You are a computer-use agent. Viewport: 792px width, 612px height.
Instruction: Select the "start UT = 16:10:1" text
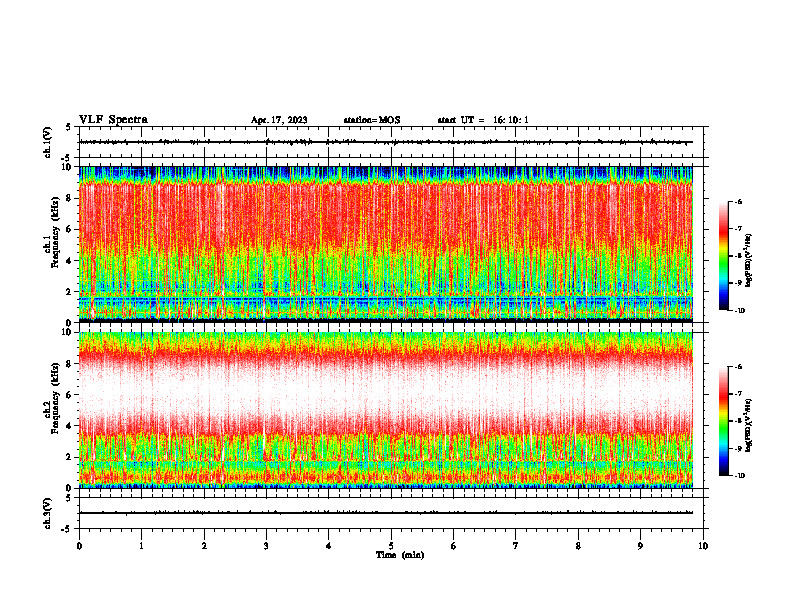[483, 120]
